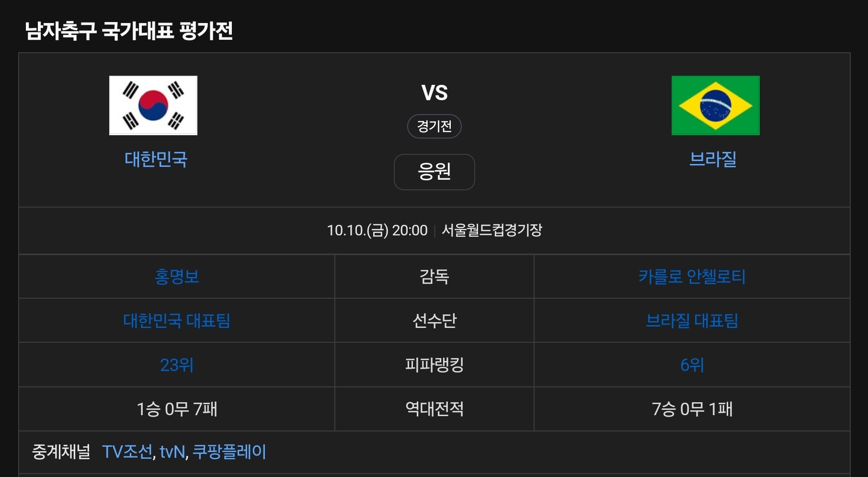
Task: Open the 브라질 team name link
Action: 713,159
